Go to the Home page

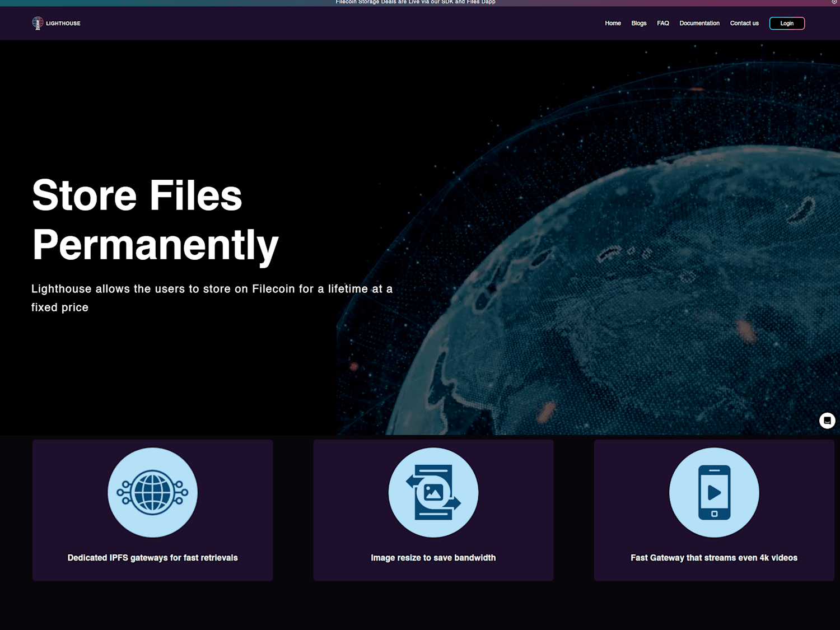point(613,24)
